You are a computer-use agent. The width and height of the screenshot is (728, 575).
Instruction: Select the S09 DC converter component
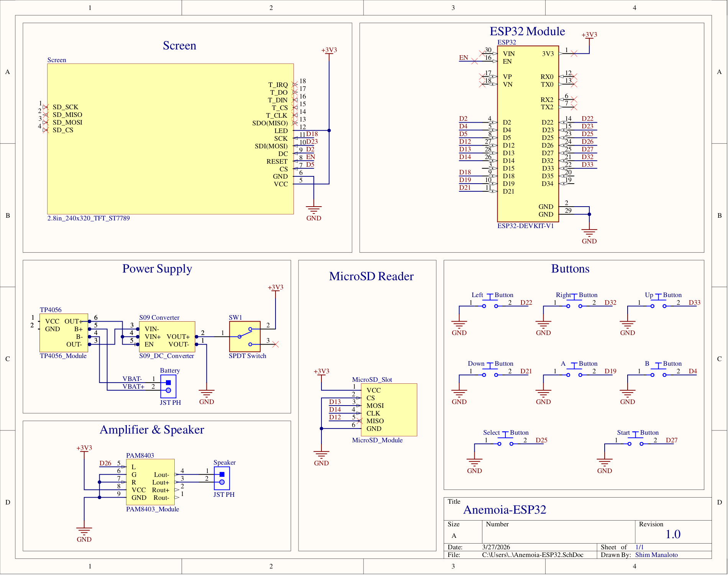coord(167,337)
